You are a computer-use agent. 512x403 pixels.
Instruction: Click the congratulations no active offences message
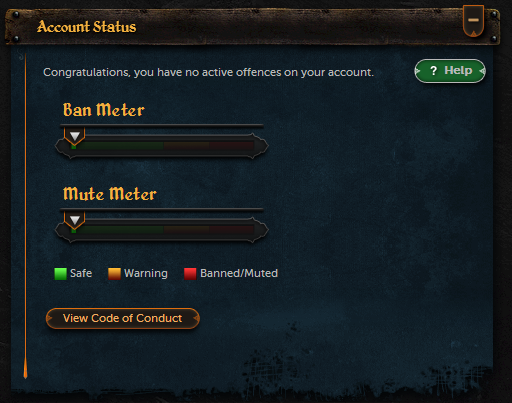click(x=208, y=72)
